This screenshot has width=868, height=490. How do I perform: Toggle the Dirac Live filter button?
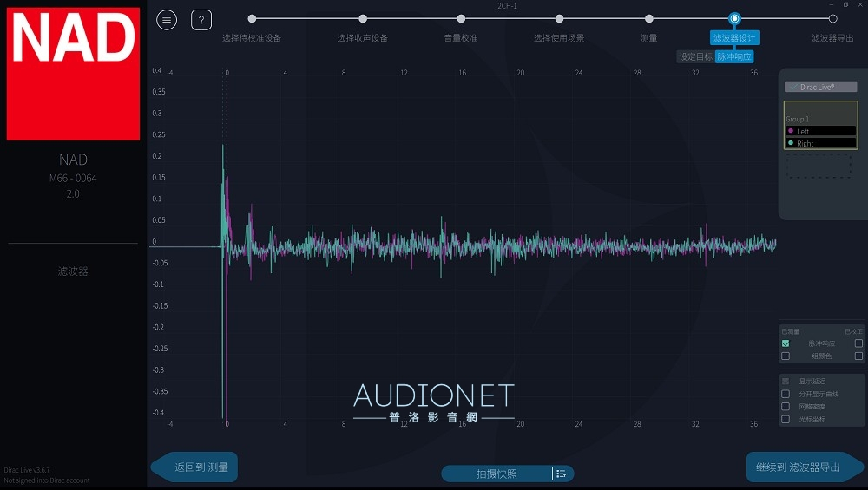[x=820, y=87]
